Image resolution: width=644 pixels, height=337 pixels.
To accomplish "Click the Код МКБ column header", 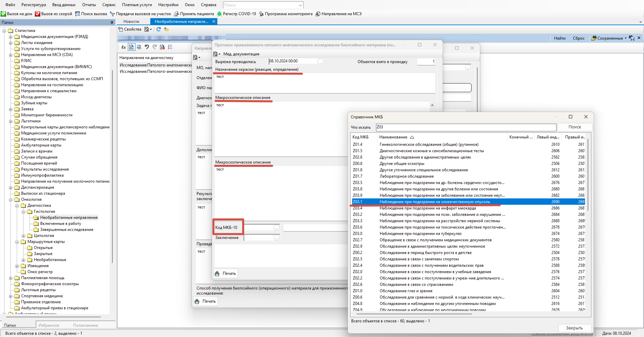I will (364, 137).
